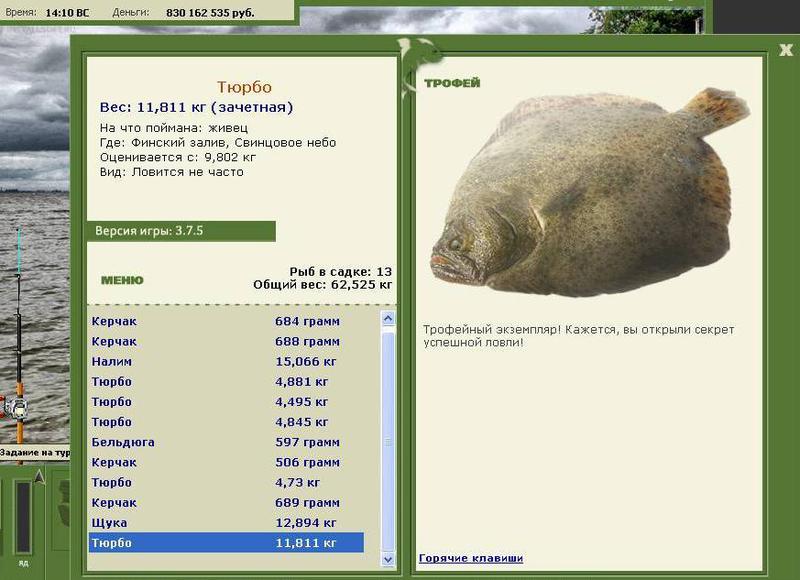Select the Тюрбо 4,73 кг entry
The width and height of the screenshot is (800, 580).
pyautogui.click(x=227, y=483)
